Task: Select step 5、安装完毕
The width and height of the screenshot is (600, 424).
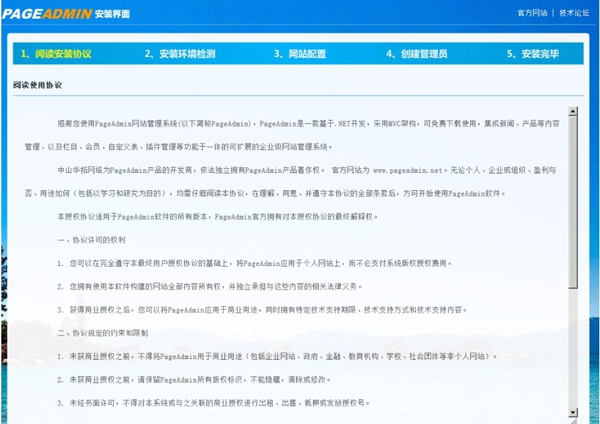Action: [533, 54]
